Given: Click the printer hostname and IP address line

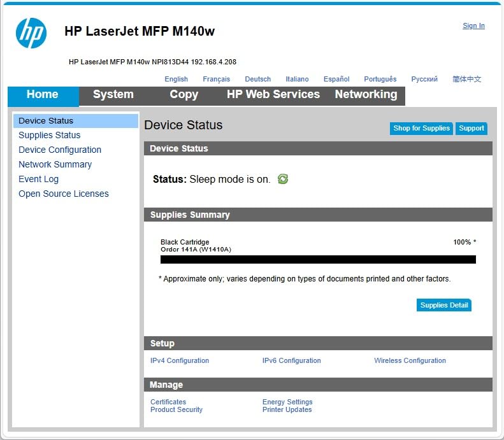Looking at the screenshot, I should (x=152, y=62).
